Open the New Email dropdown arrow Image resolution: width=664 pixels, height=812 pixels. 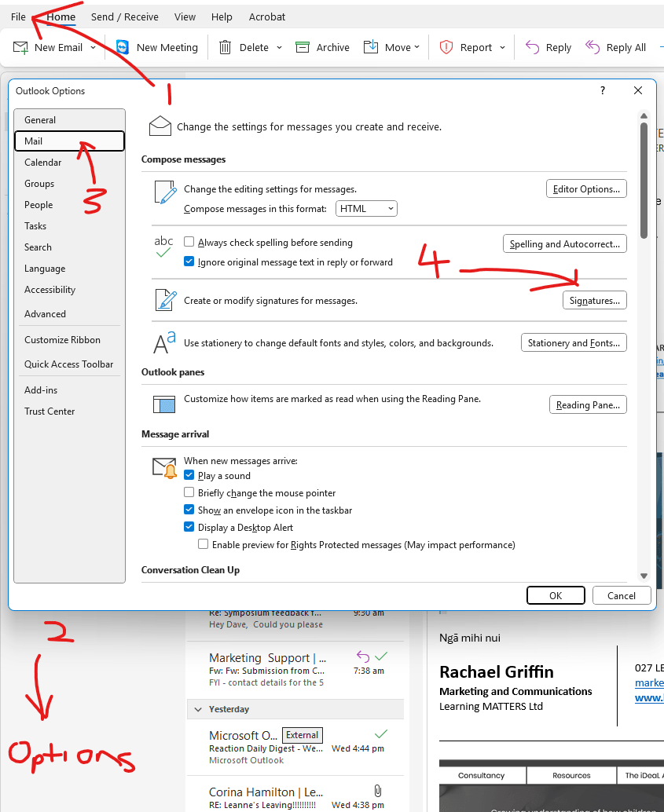pyautogui.click(x=94, y=48)
